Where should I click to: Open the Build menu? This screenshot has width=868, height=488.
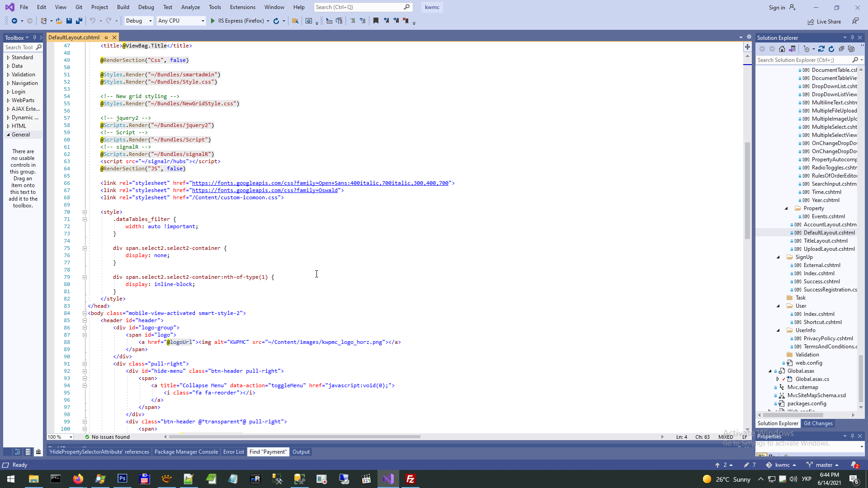pos(123,7)
